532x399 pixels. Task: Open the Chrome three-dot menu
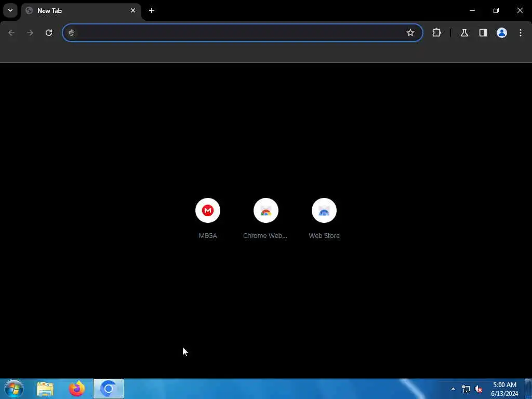tap(520, 33)
